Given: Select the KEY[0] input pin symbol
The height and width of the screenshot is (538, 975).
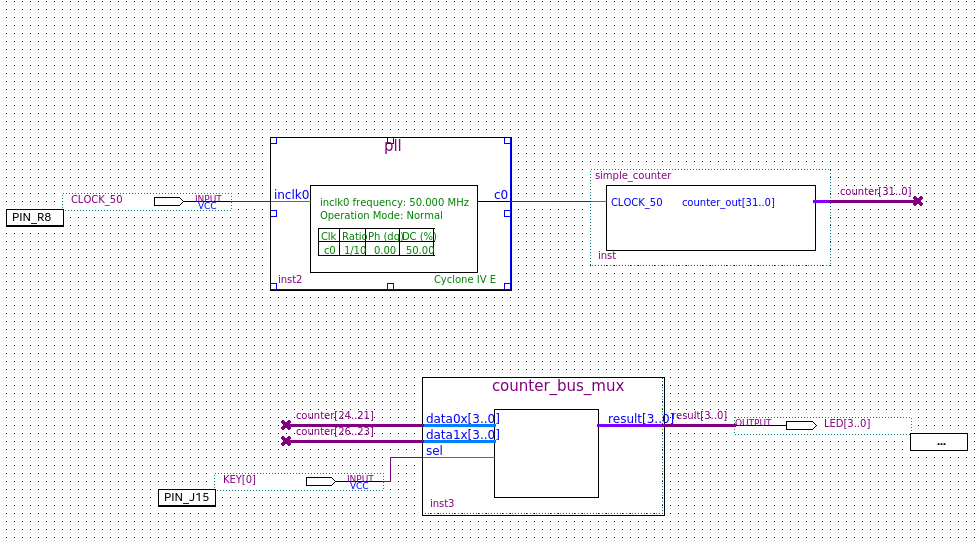Looking at the screenshot, I should [x=321, y=481].
